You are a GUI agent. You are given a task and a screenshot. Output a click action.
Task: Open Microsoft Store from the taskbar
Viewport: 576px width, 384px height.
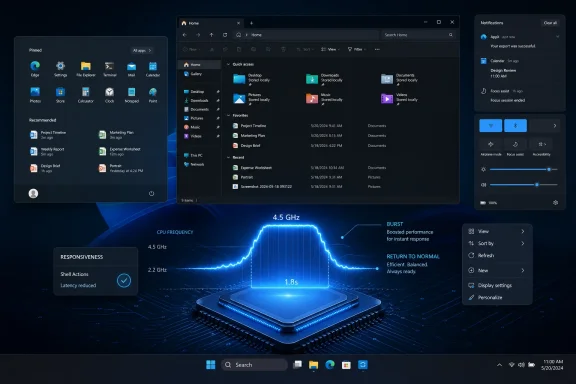(x=346, y=365)
